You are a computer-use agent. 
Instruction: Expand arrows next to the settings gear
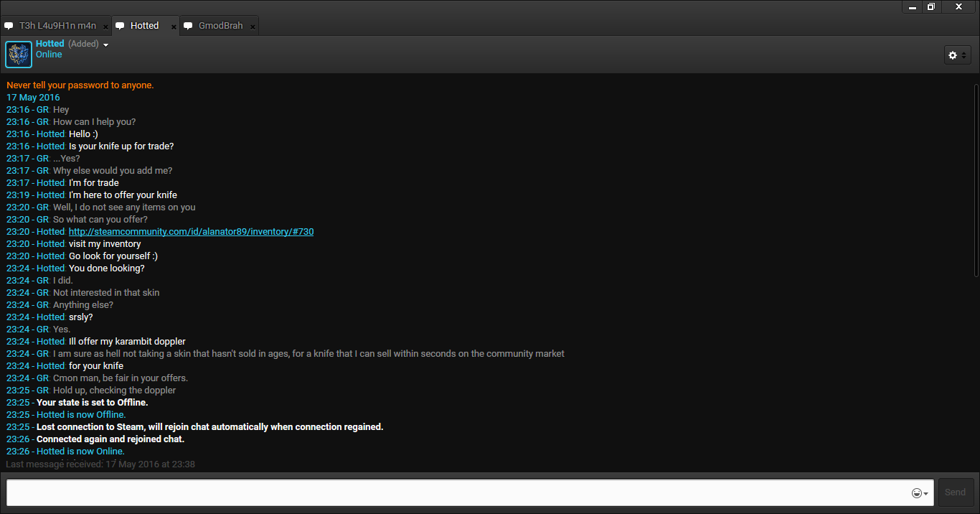[963, 55]
